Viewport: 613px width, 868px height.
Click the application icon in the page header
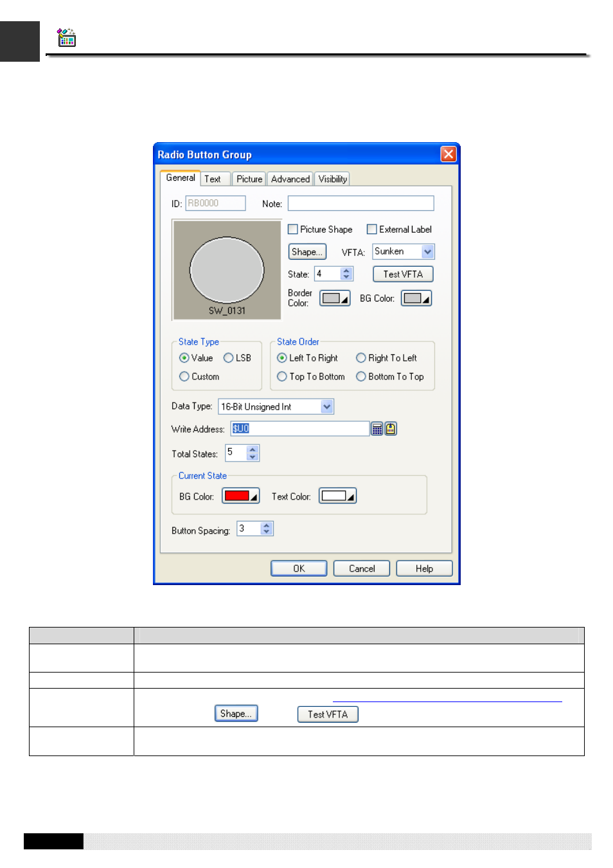66,37
